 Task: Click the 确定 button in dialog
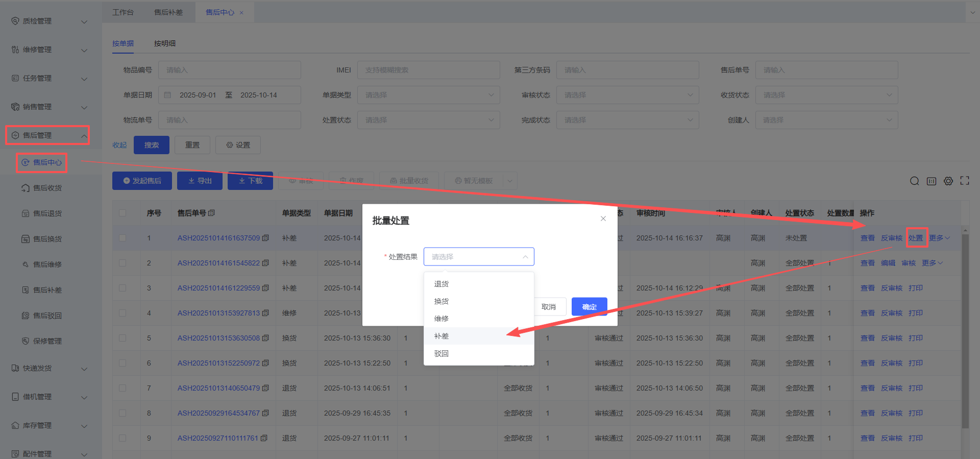[589, 307]
